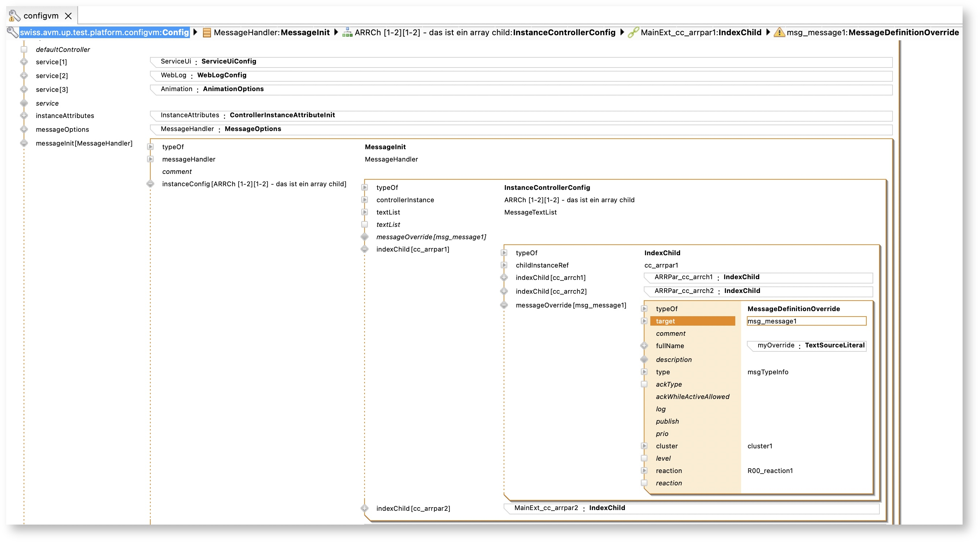Click the wrench icon in the configvm tab
Viewport: 980px width, 542px height.
(x=15, y=16)
